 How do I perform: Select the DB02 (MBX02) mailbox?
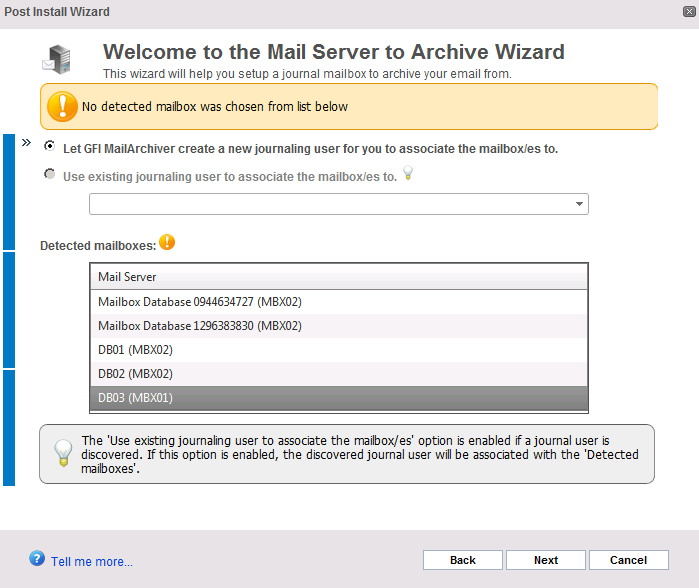pyautogui.click(x=339, y=374)
